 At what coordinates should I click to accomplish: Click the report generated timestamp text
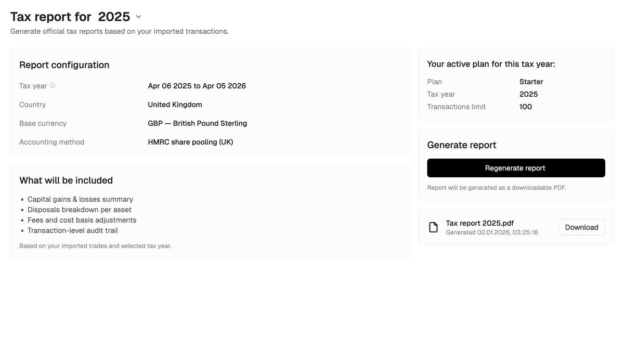tap(491, 232)
